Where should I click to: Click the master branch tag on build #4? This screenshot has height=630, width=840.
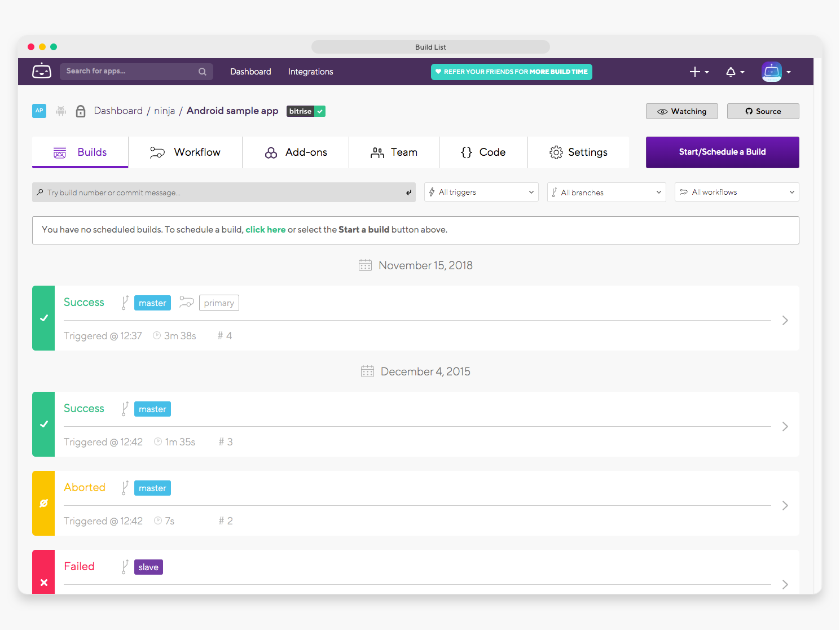pos(152,303)
